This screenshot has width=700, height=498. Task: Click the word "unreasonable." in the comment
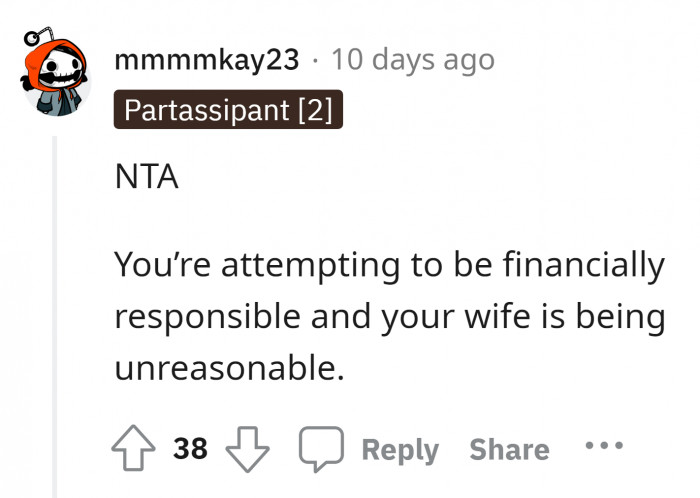[x=228, y=369]
